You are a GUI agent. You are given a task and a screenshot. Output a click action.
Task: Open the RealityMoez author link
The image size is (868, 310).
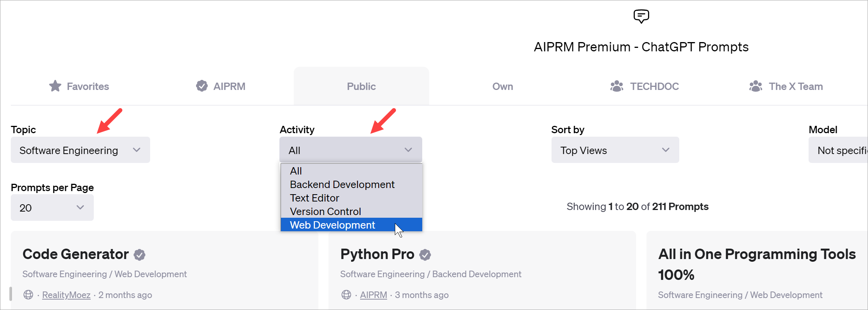66,295
